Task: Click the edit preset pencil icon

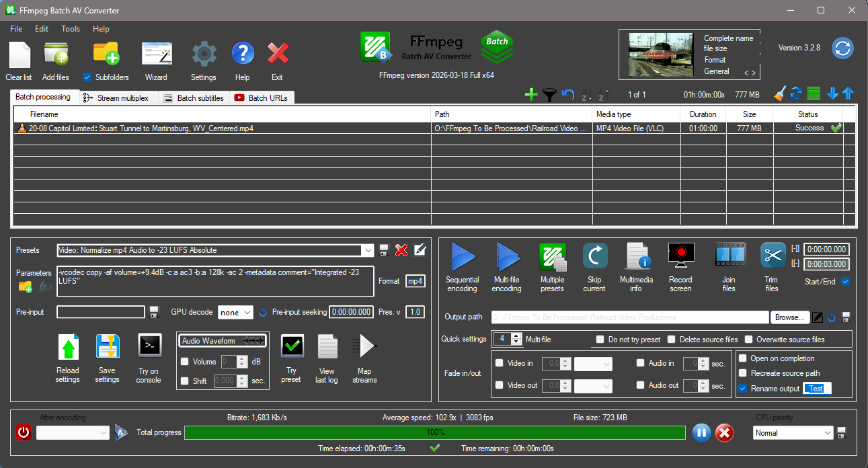Action: pyautogui.click(x=420, y=250)
